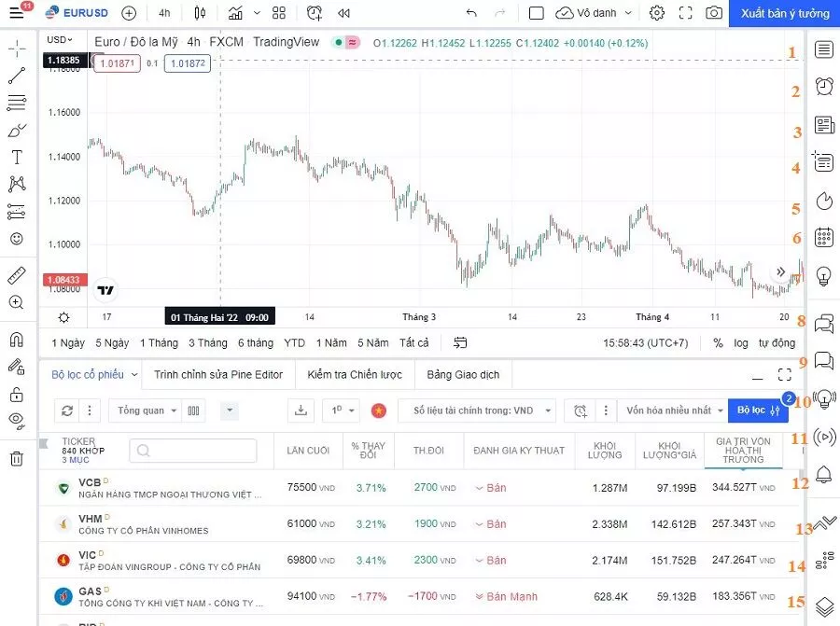The image size is (840, 626).
Task: Toggle auto price scale (tự động)
Action: (x=777, y=343)
